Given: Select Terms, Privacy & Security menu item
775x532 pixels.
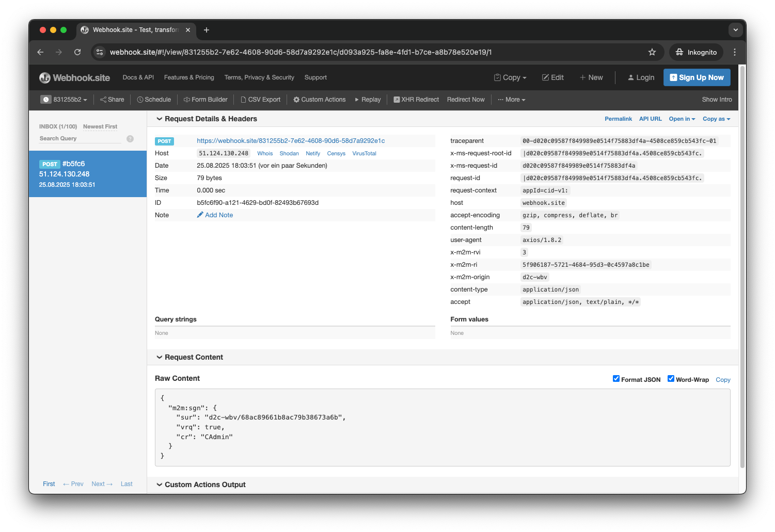Looking at the screenshot, I should point(259,77).
